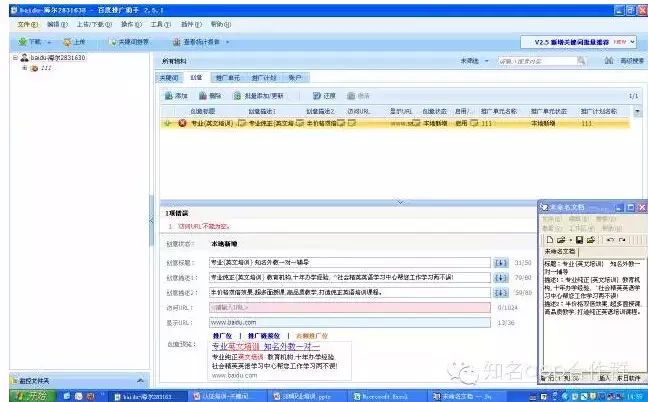Click the Redo icon in notepad window
This screenshot has height=402, width=648.
point(622,240)
